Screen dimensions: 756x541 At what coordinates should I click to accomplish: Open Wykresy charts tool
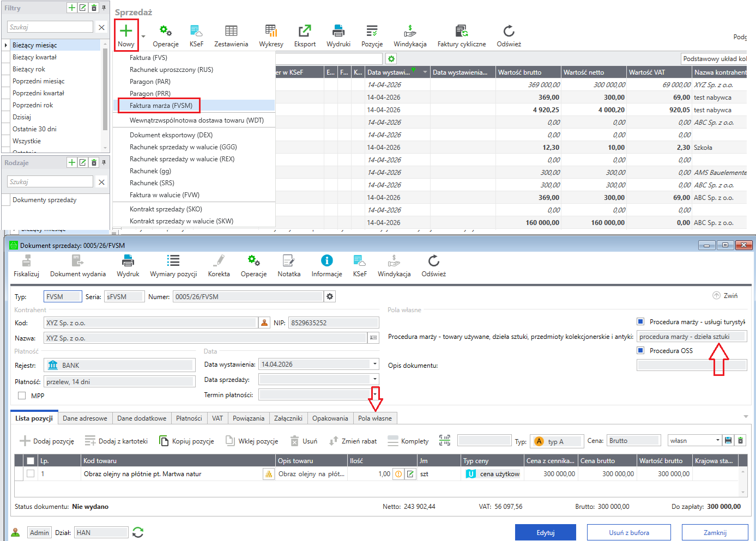tap(271, 31)
